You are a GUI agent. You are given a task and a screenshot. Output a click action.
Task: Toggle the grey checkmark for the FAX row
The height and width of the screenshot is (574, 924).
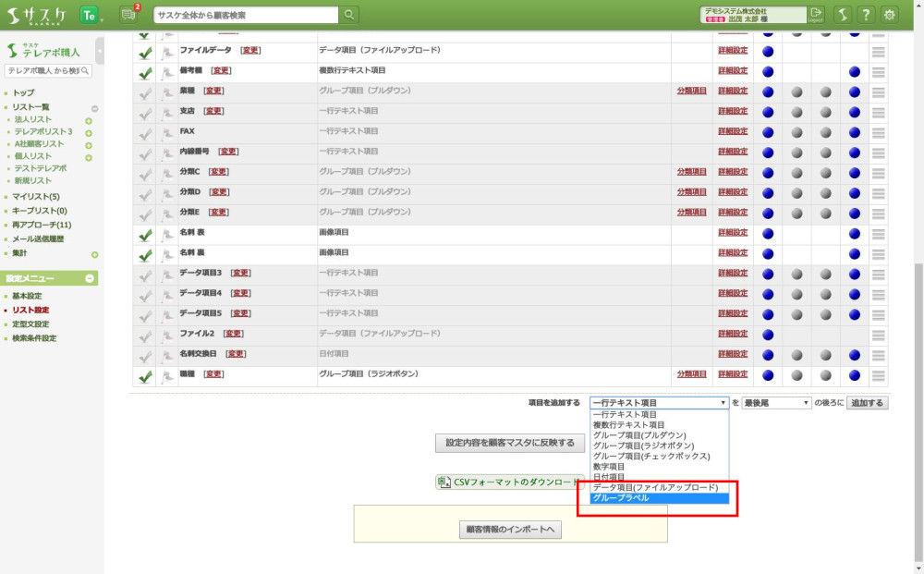pos(145,132)
